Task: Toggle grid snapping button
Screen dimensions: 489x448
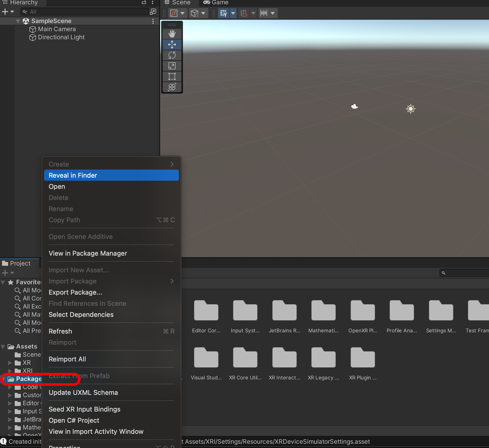Action: [244, 13]
